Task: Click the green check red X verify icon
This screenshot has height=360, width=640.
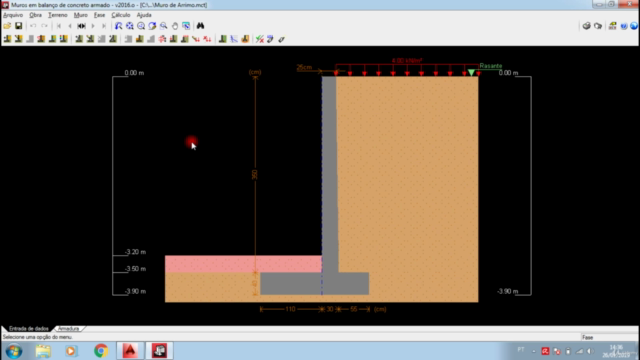Action: tap(260, 39)
